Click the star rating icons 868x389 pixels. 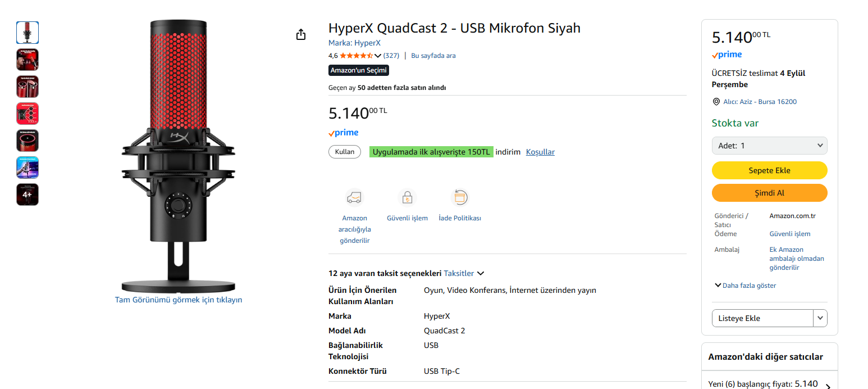pyautogui.click(x=356, y=56)
